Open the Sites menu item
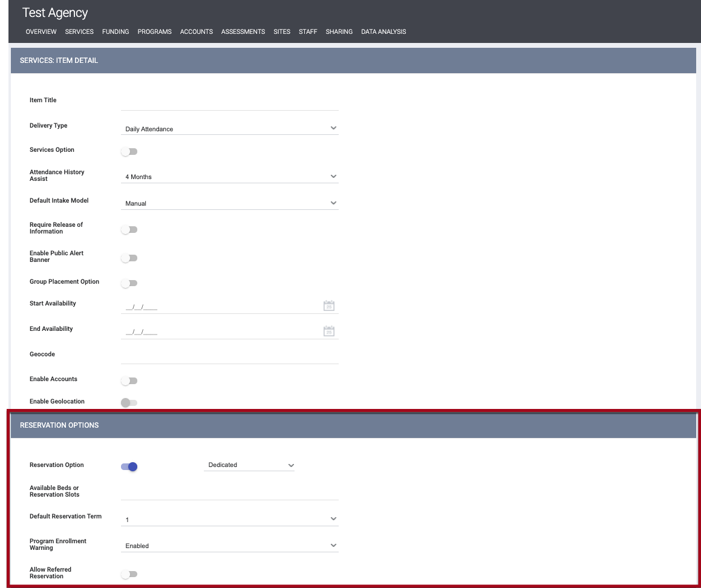Screen dimensions: 701x588 (282, 31)
